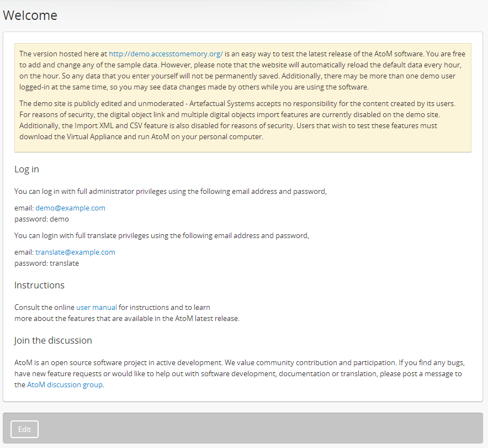This screenshot has height=448, width=488.
Task: Click the paragraph starting 'The demo site is publicly edited'
Action: (x=243, y=120)
